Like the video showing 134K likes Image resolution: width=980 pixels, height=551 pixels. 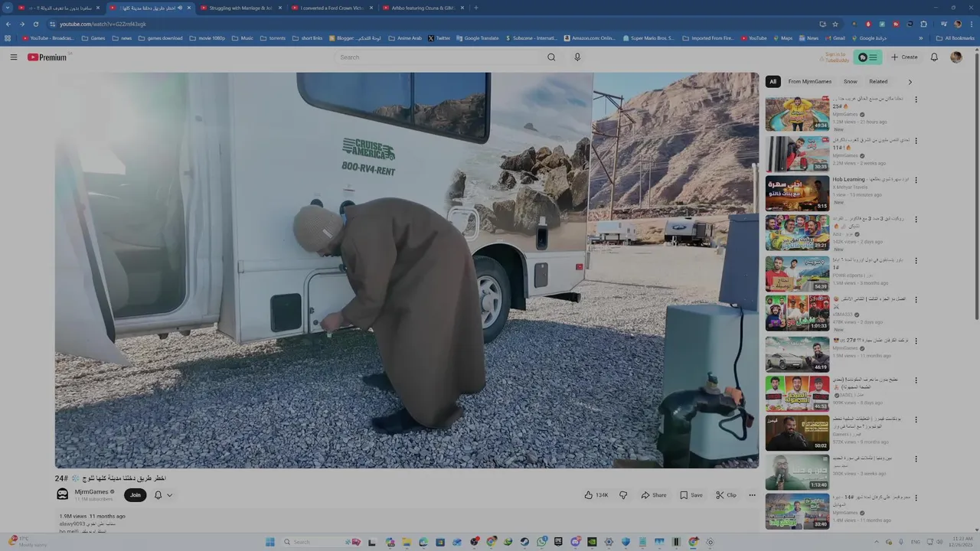(596, 495)
